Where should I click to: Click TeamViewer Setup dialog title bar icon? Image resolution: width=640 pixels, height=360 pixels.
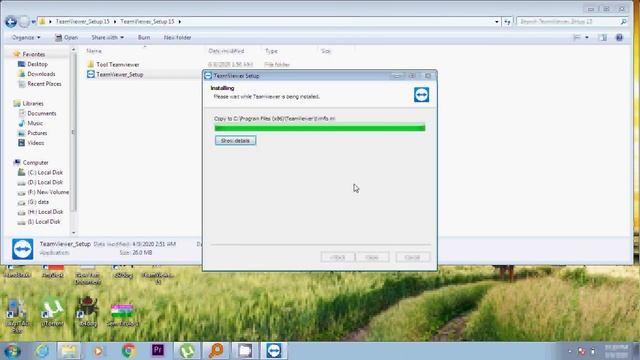208,76
